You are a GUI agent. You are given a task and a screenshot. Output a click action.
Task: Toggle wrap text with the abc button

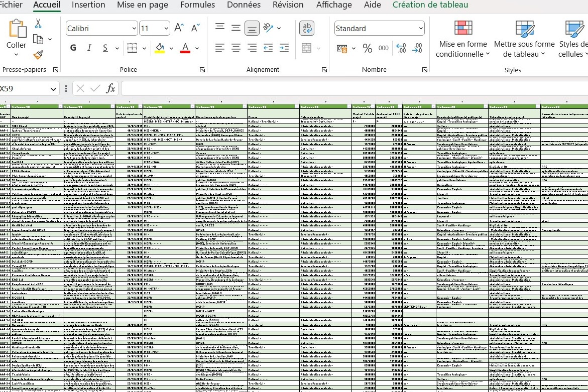[307, 29]
